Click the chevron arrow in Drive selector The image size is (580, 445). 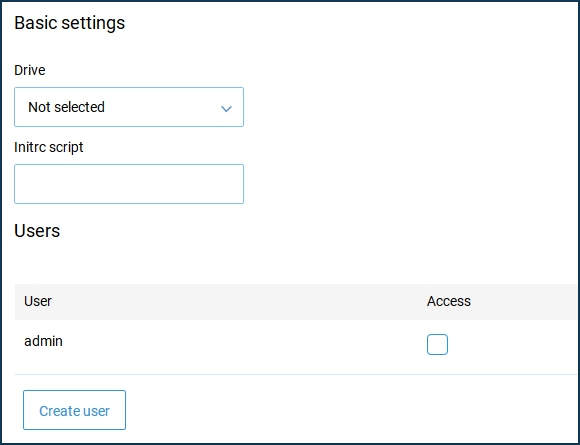click(226, 108)
